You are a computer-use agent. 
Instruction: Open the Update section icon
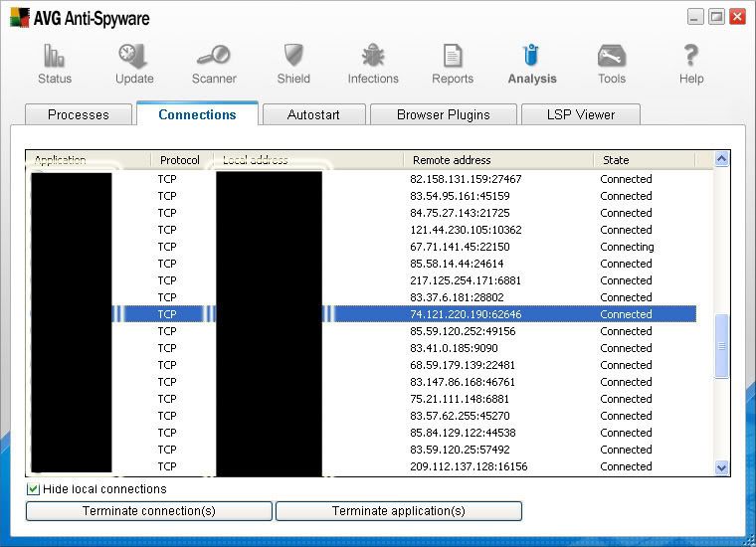[133, 56]
